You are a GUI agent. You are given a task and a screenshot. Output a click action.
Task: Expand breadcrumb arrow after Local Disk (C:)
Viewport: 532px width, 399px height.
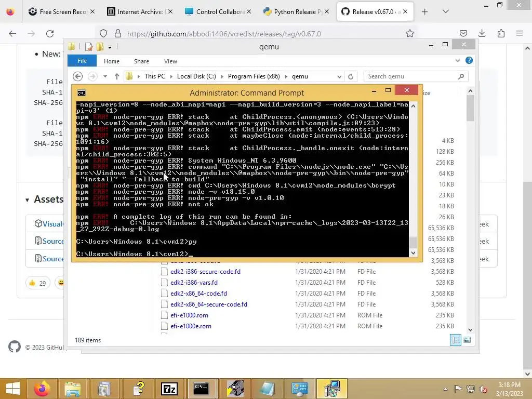click(x=222, y=77)
